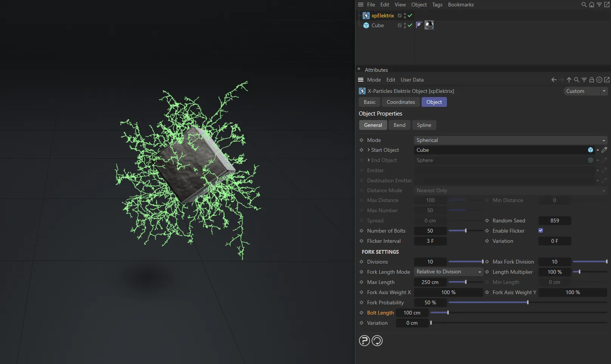Open the Bookmarks menu
This screenshot has width=611, height=364.
coord(461,5)
